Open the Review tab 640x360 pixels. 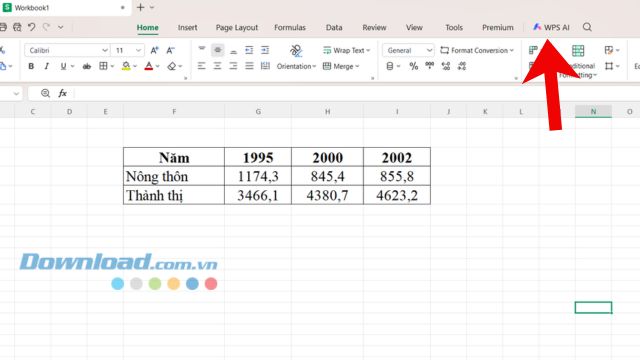tap(374, 27)
